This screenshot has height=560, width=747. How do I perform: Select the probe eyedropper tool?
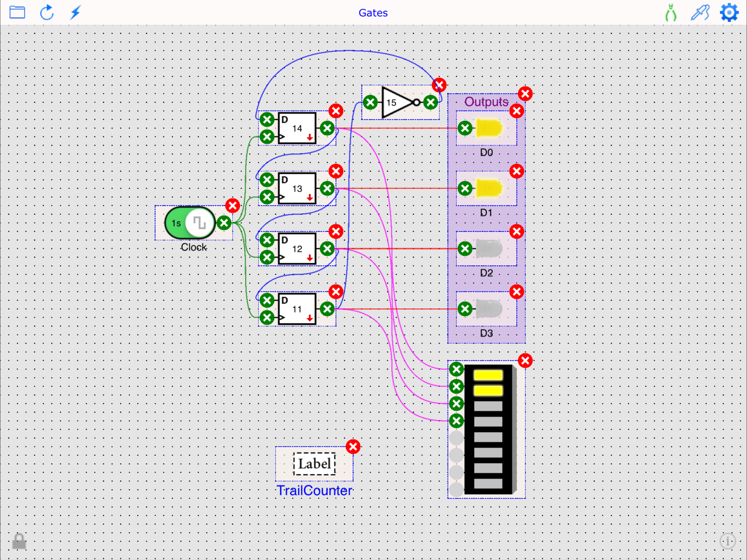[x=699, y=13]
